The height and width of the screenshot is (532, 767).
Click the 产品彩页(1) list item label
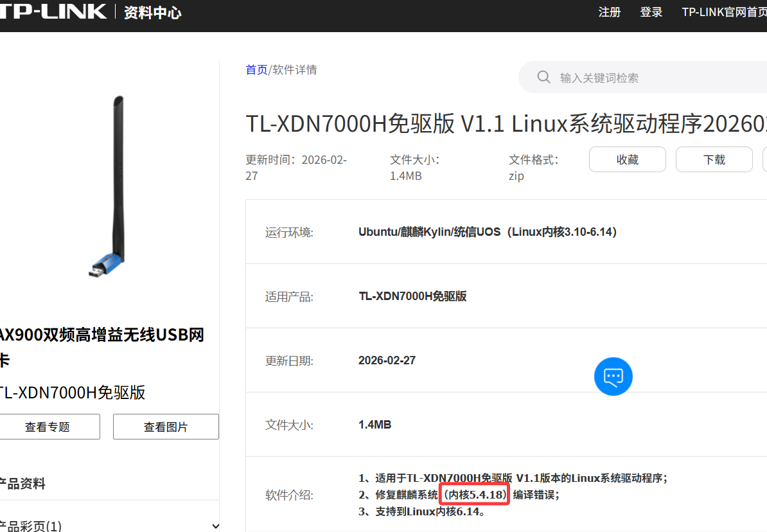pyautogui.click(x=31, y=526)
